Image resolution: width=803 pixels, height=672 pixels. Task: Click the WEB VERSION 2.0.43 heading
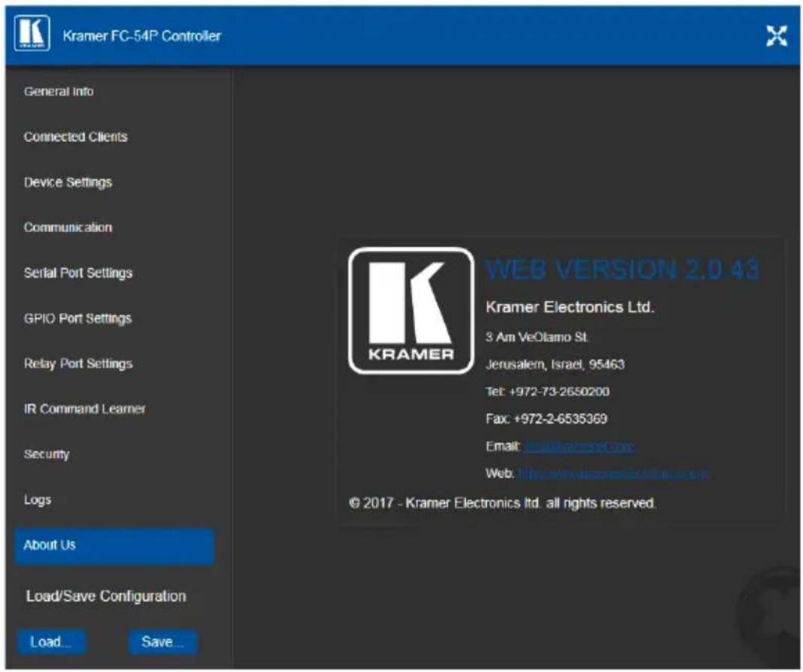click(622, 270)
